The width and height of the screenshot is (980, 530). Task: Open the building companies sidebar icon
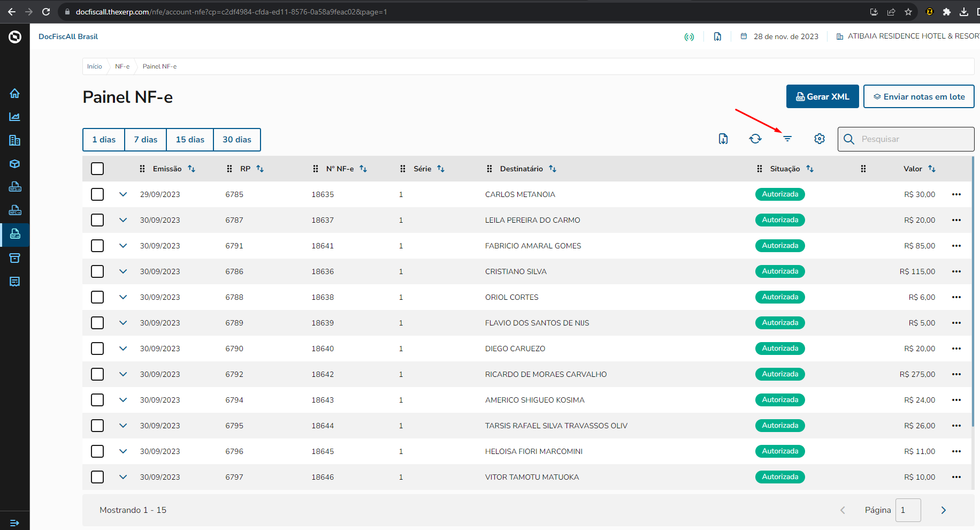tap(14, 140)
